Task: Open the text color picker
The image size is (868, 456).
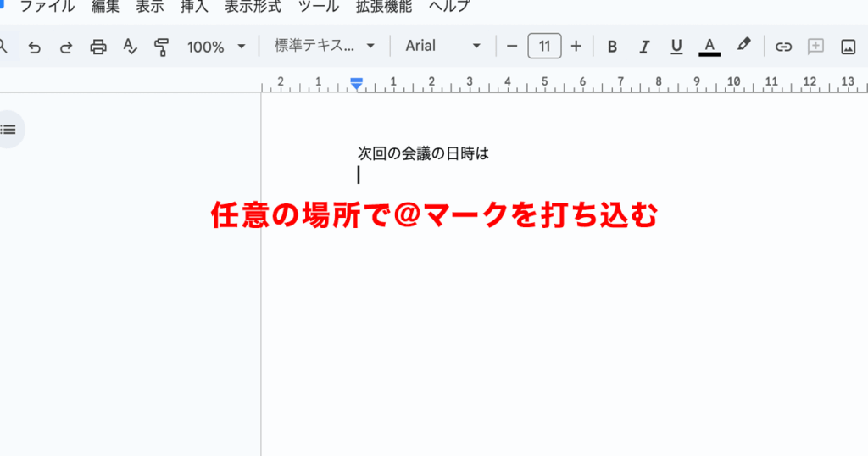Action: 709,47
